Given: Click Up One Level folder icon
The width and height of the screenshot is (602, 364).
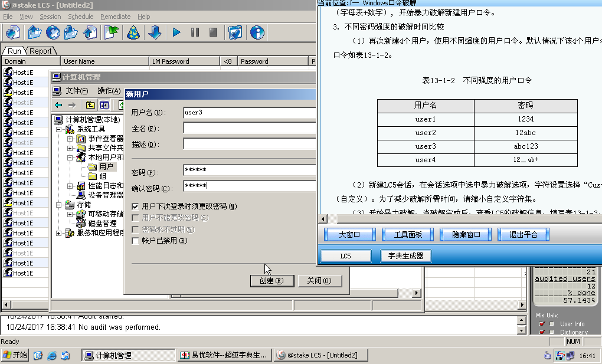Looking at the screenshot, I should click(90, 105).
